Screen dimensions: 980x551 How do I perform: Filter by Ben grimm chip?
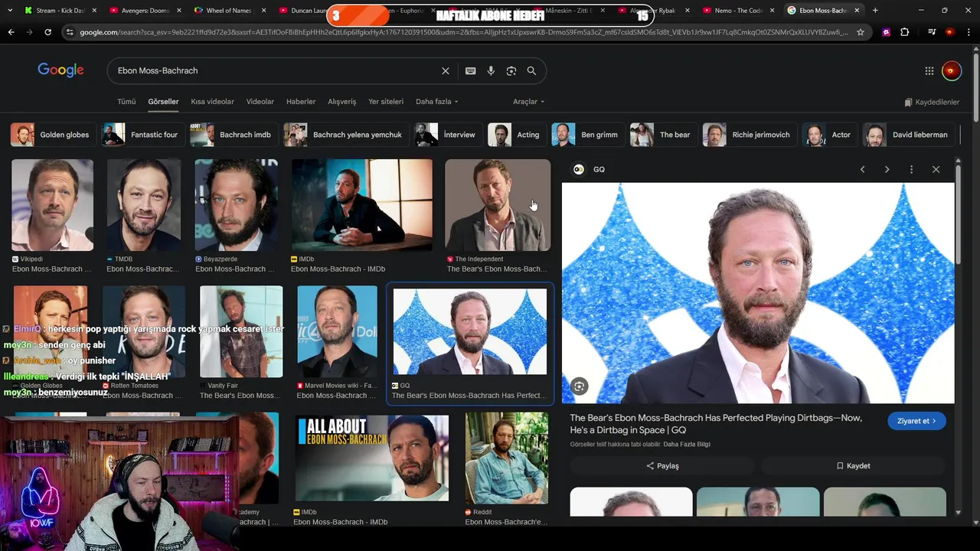(587, 135)
